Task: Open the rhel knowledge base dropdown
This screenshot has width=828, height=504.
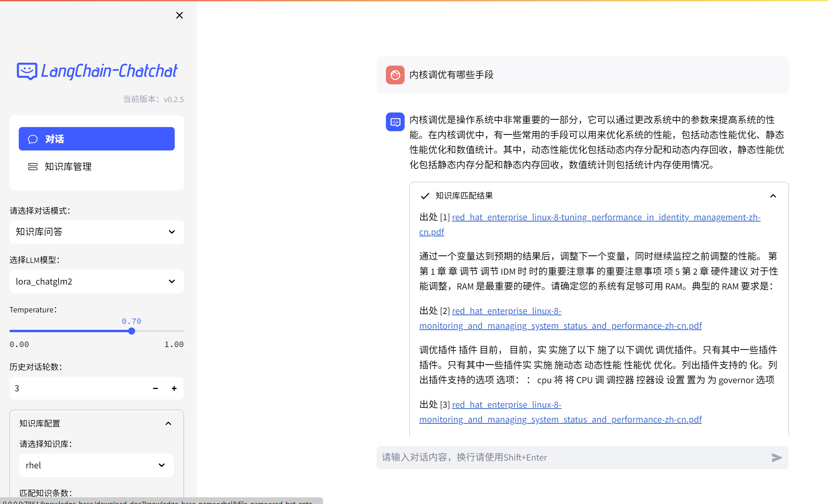Action: tap(96, 465)
